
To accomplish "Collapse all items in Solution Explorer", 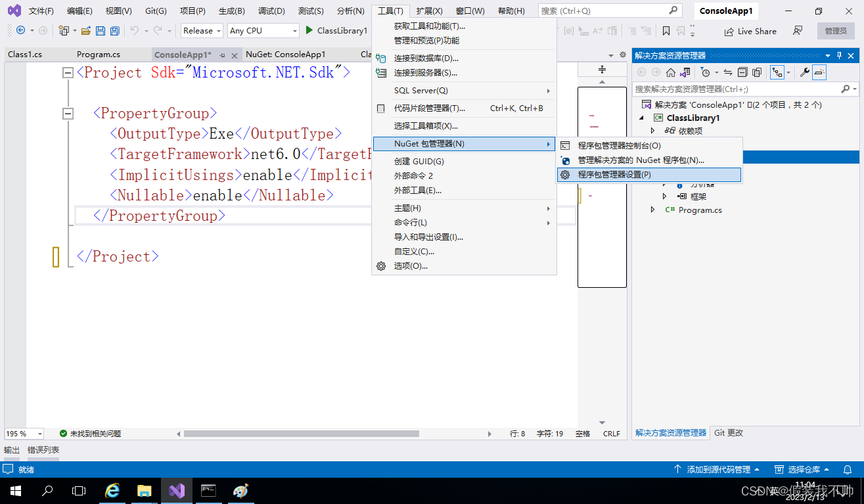I will click(x=742, y=72).
